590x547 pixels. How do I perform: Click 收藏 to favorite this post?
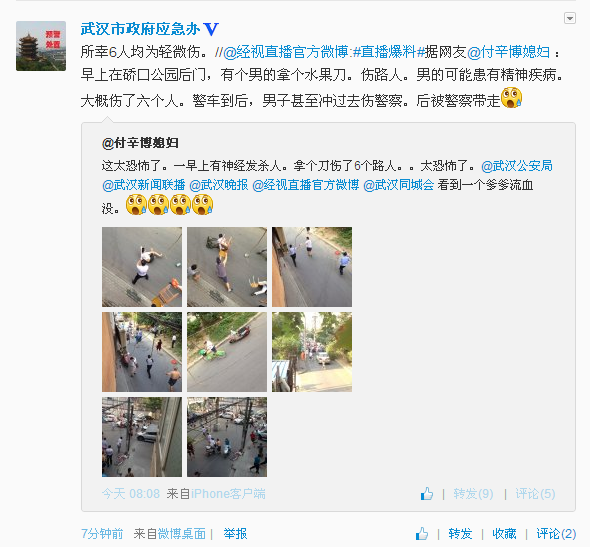(504, 533)
